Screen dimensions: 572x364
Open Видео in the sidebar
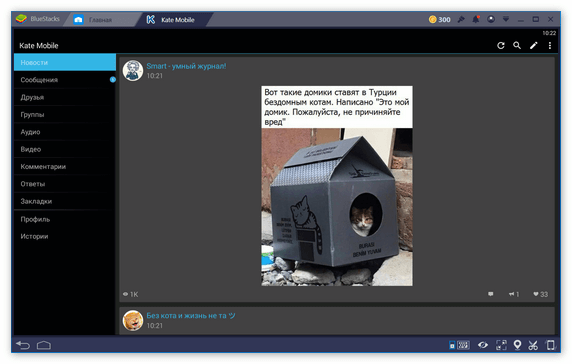pos(65,149)
